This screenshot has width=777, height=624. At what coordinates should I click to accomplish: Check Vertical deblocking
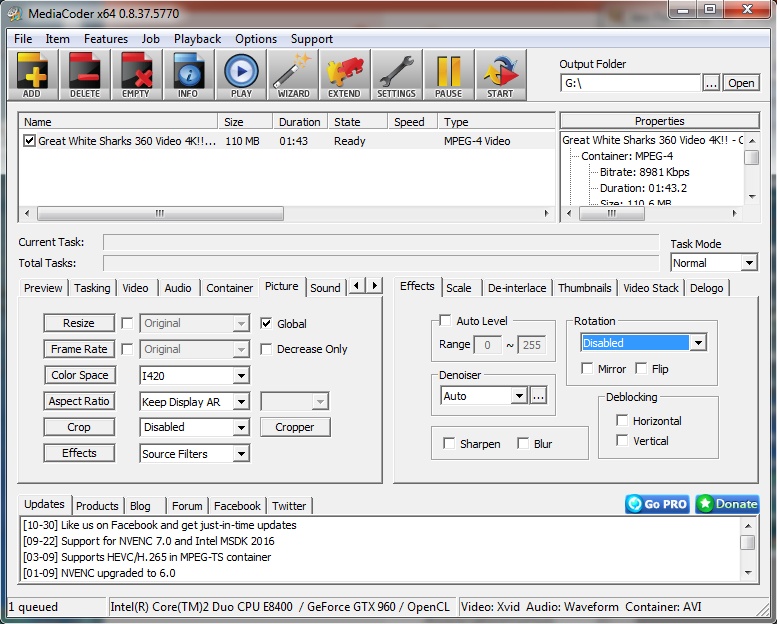click(x=622, y=440)
